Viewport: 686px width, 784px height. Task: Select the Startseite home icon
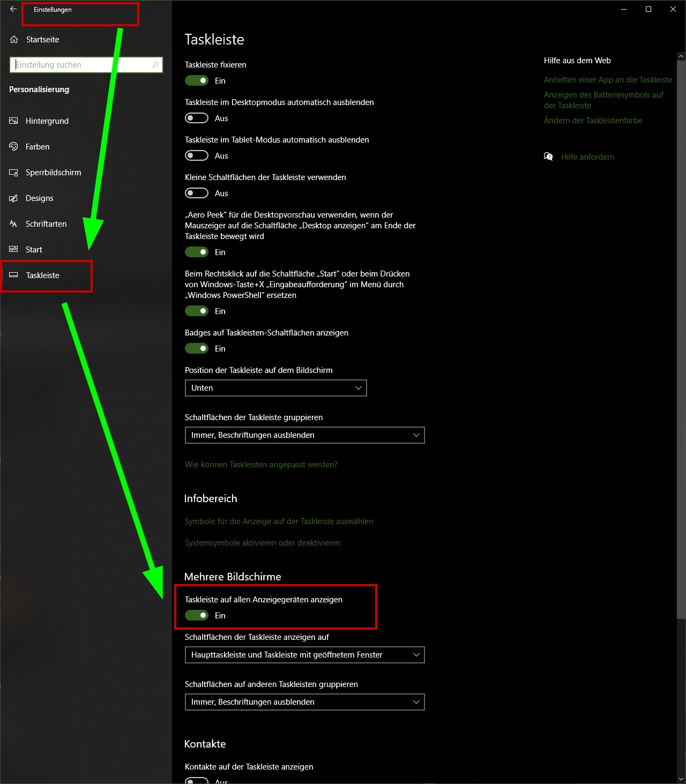click(13, 39)
